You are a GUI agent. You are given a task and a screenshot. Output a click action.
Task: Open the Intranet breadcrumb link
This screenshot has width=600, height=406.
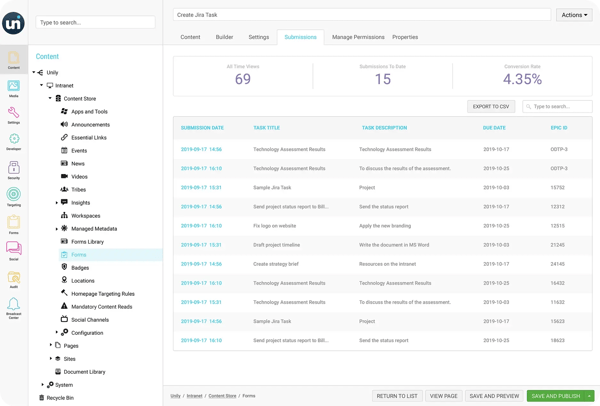pyautogui.click(x=194, y=396)
